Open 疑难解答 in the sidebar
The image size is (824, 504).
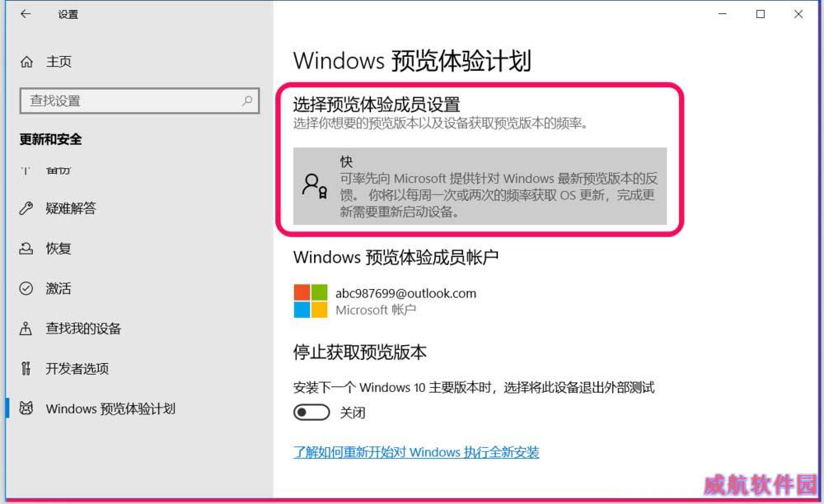70,208
